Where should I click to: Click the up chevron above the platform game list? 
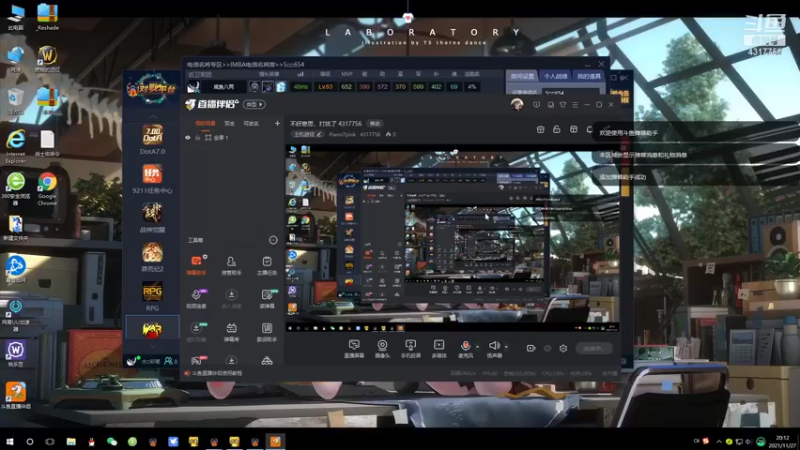[153, 117]
